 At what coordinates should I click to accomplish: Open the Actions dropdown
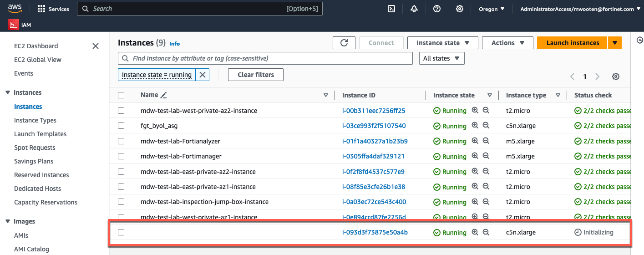click(507, 43)
